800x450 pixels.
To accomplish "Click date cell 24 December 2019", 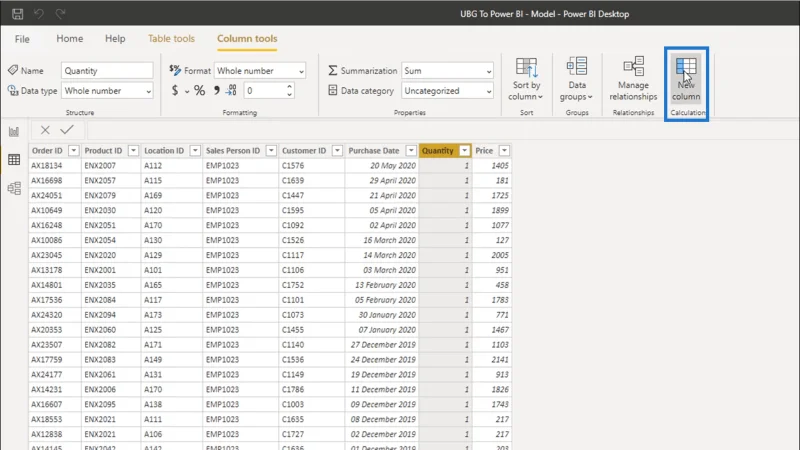I will tap(382, 359).
